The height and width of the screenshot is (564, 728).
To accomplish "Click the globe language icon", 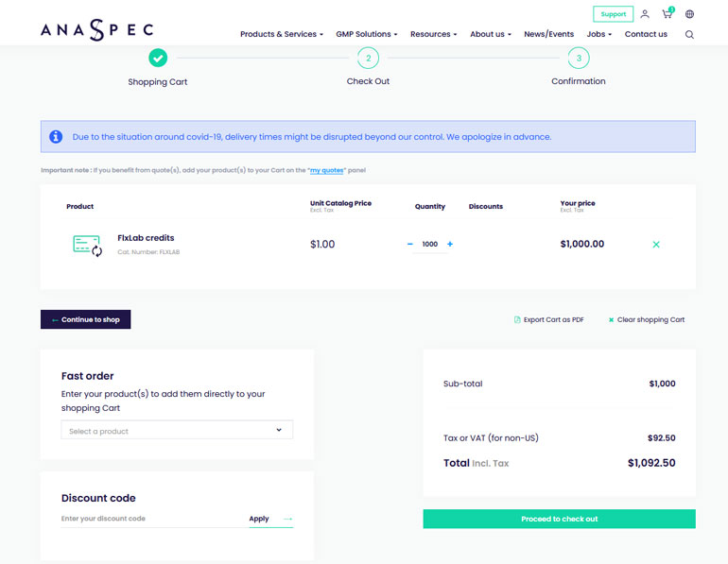I will [689, 14].
